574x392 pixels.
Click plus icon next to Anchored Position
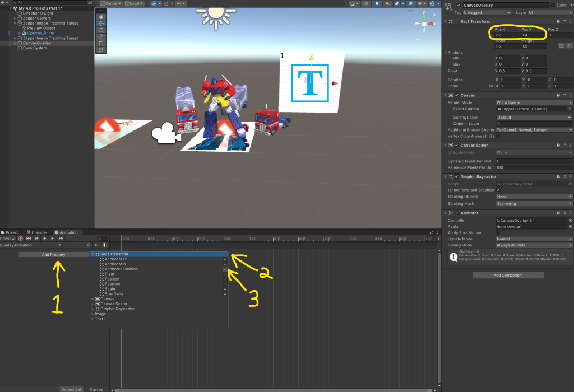pos(225,269)
